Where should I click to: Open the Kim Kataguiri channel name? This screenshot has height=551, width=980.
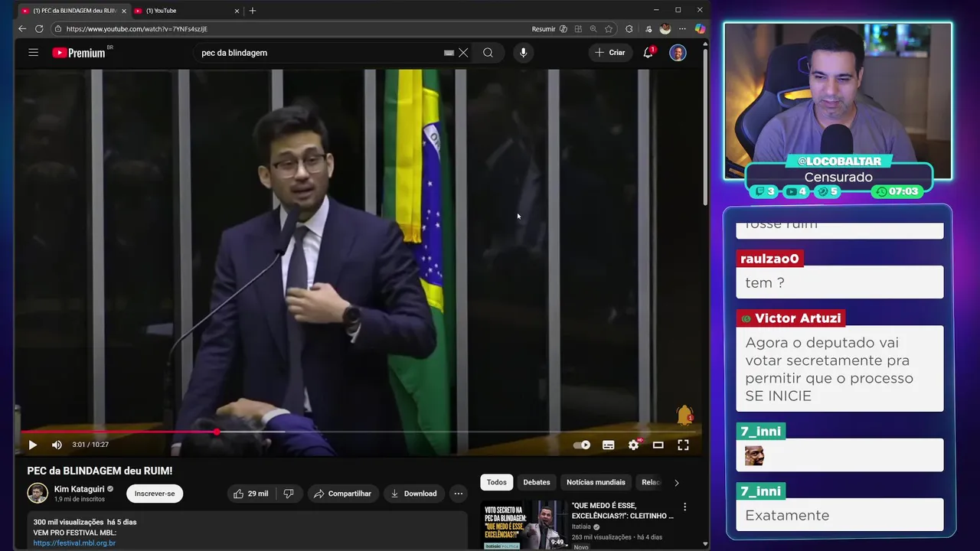(x=79, y=489)
